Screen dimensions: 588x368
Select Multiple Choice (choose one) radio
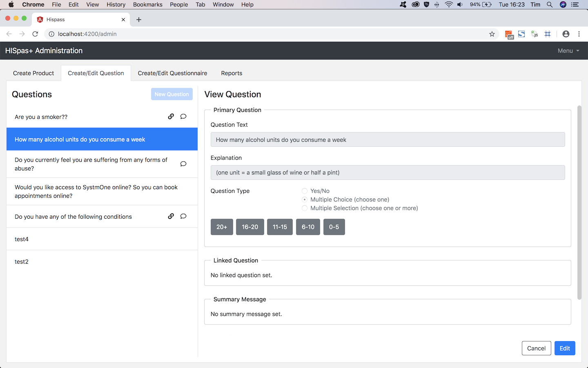(x=305, y=200)
